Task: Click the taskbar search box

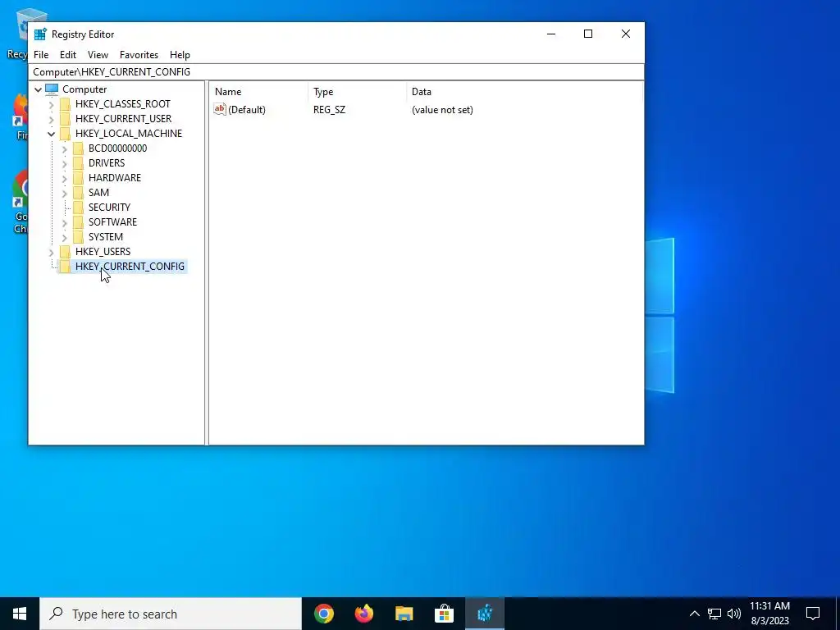Action: [171, 614]
